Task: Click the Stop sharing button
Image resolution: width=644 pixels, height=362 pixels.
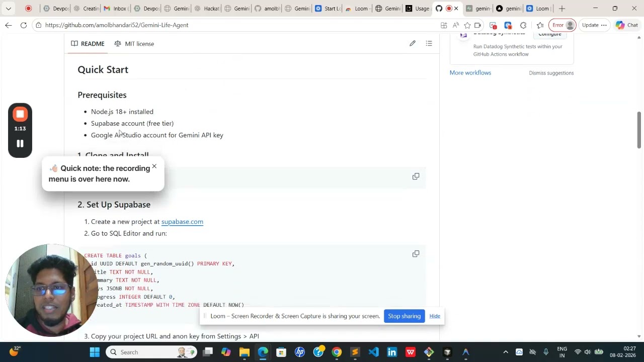Action: click(x=404, y=316)
